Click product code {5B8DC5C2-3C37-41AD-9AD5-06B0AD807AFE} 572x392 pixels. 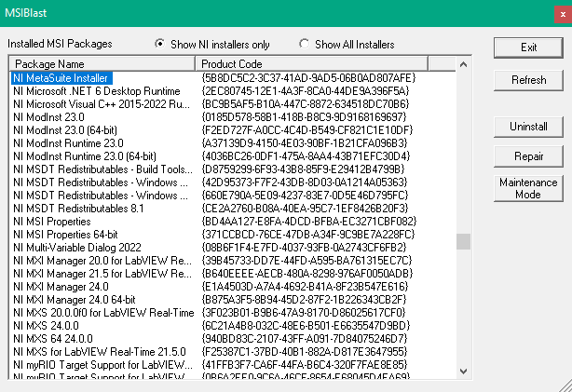point(308,78)
